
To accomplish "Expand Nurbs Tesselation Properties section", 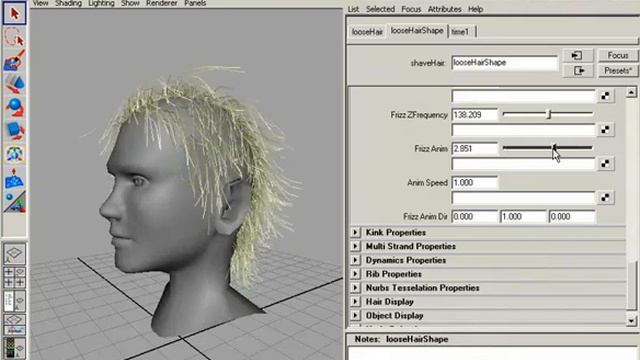I will pos(355,288).
